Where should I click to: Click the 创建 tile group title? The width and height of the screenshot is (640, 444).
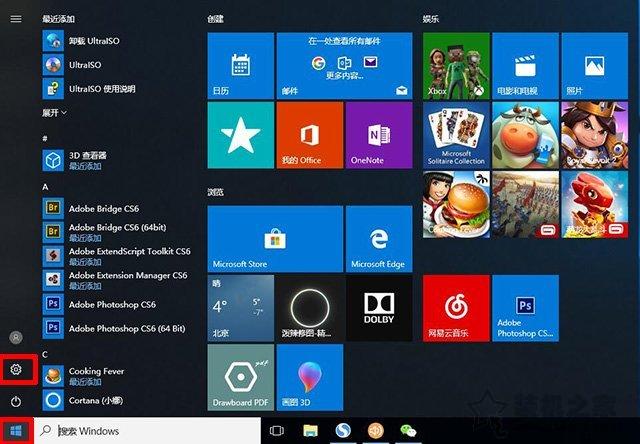(x=216, y=19)
